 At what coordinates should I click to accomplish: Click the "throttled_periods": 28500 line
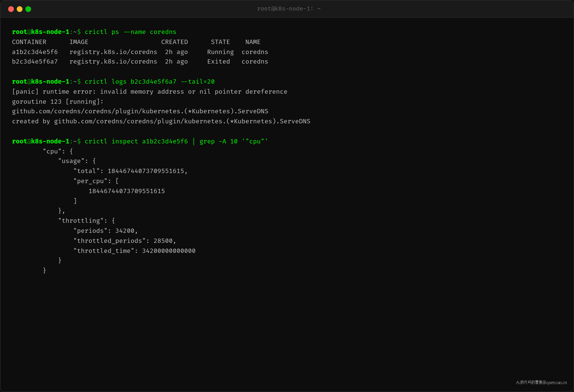(124, 241)
